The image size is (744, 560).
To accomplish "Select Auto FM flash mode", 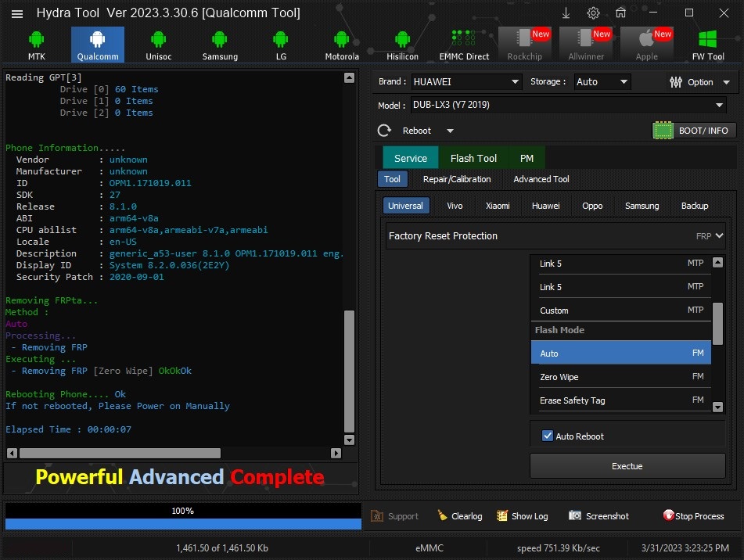I will click(621, 353).
